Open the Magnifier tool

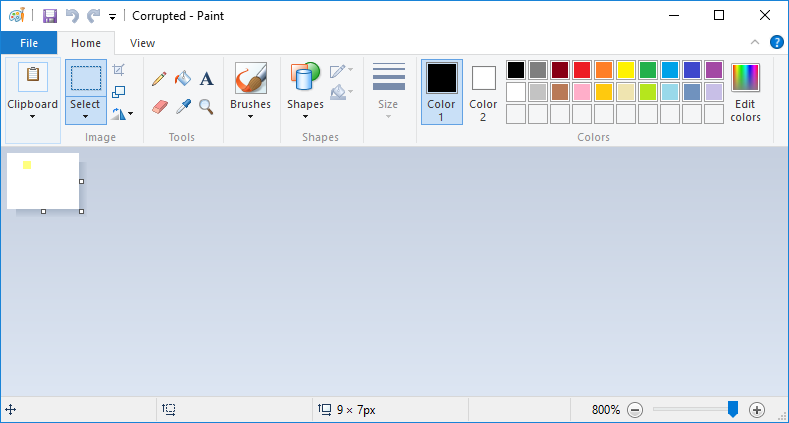click(x=206, y=106)
